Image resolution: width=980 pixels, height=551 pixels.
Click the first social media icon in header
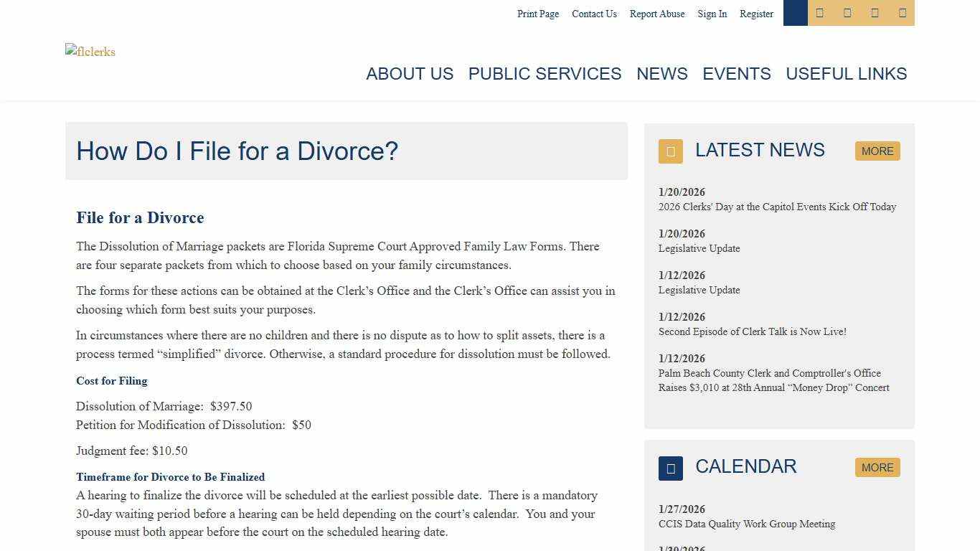[x=820, y=13]
